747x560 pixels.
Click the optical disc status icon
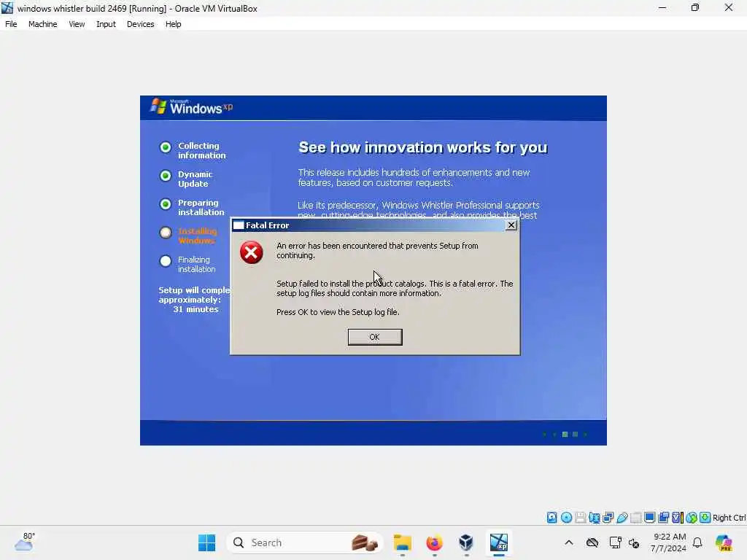(566, 517)
